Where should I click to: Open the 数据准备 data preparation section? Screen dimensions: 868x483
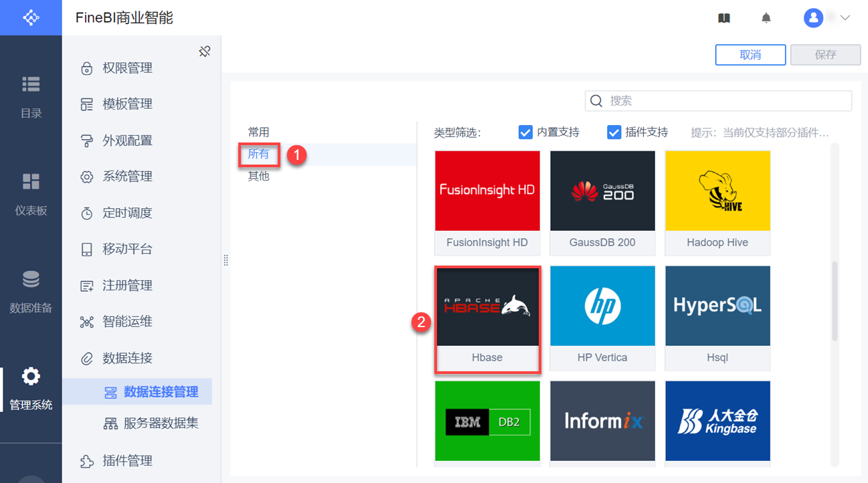coord(31,292)
